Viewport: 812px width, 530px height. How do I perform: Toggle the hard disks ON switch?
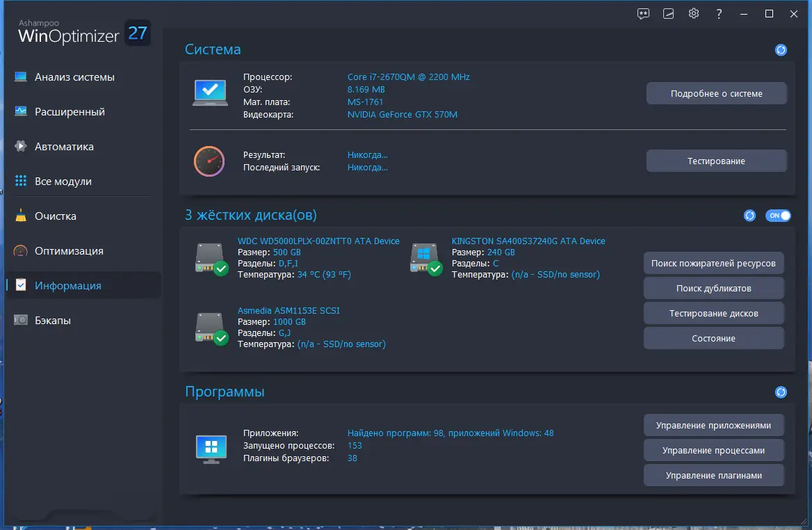click(779, 216)
